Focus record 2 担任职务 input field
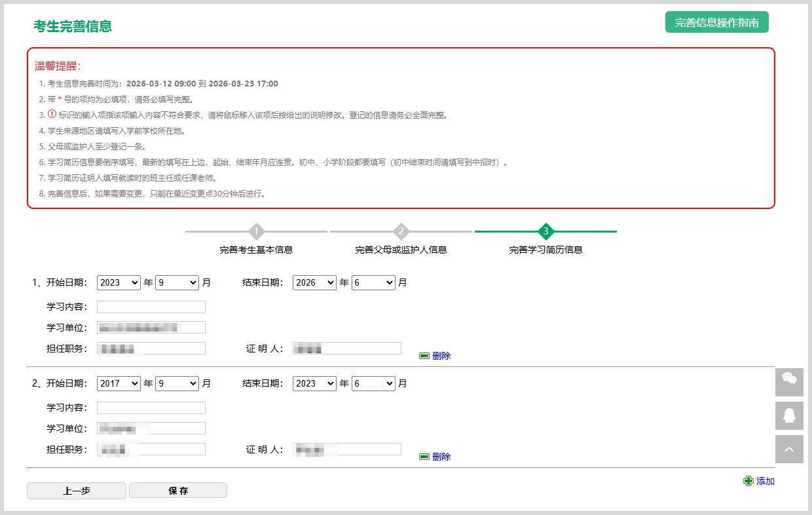The width and height of the screenshot is (812, 515). click(151, 449)
